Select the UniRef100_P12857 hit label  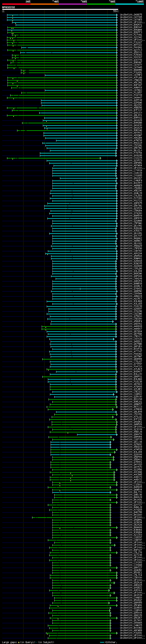(131, 93)
